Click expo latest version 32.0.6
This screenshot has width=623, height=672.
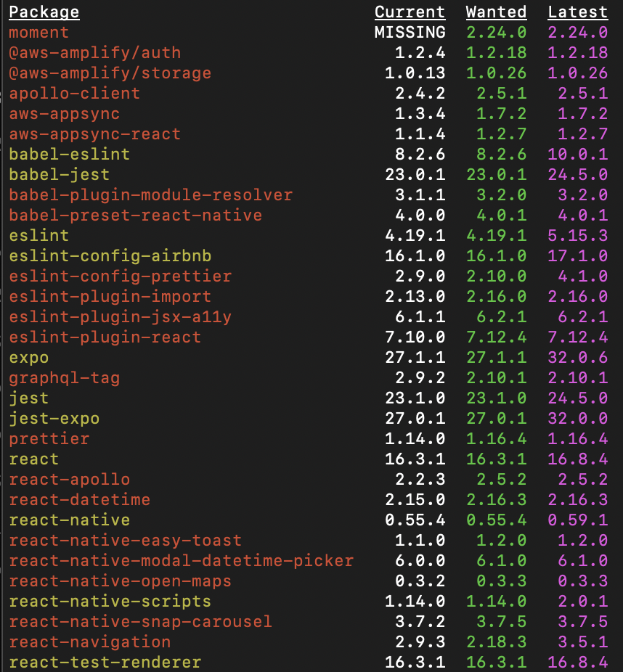[x=577, y=358]
